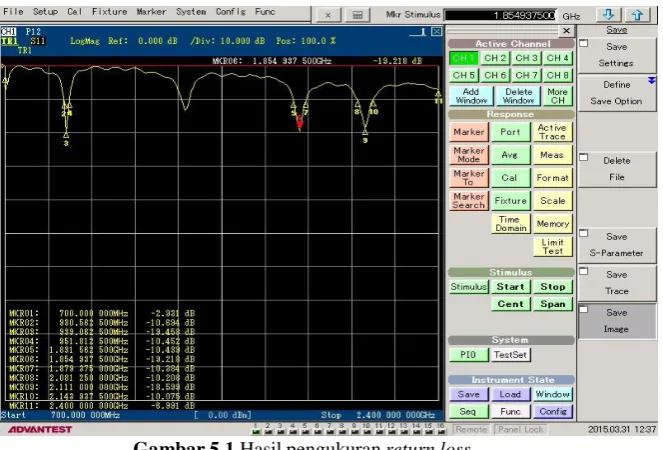Click the blue down arrow stepper

click(608, 15)
